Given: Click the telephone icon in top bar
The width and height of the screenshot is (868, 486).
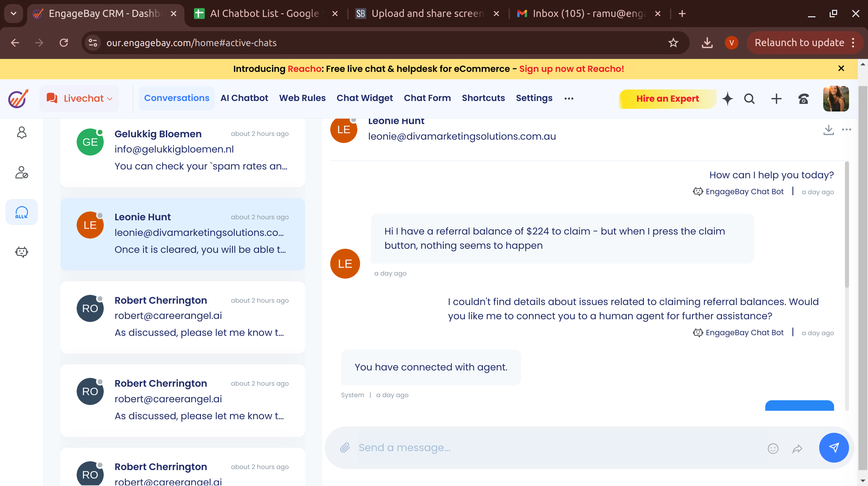Looking at the screenshot, I should 804,99.
